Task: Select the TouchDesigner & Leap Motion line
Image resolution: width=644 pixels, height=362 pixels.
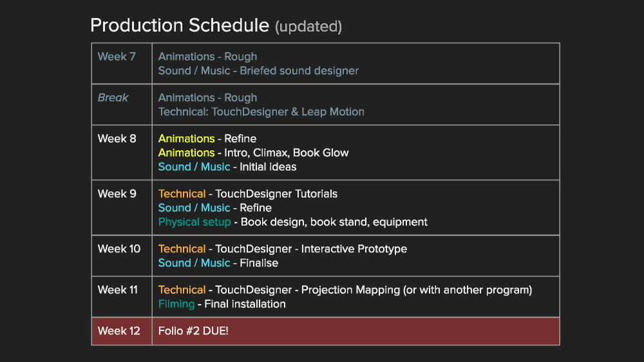Action: [x=261, y=112]
